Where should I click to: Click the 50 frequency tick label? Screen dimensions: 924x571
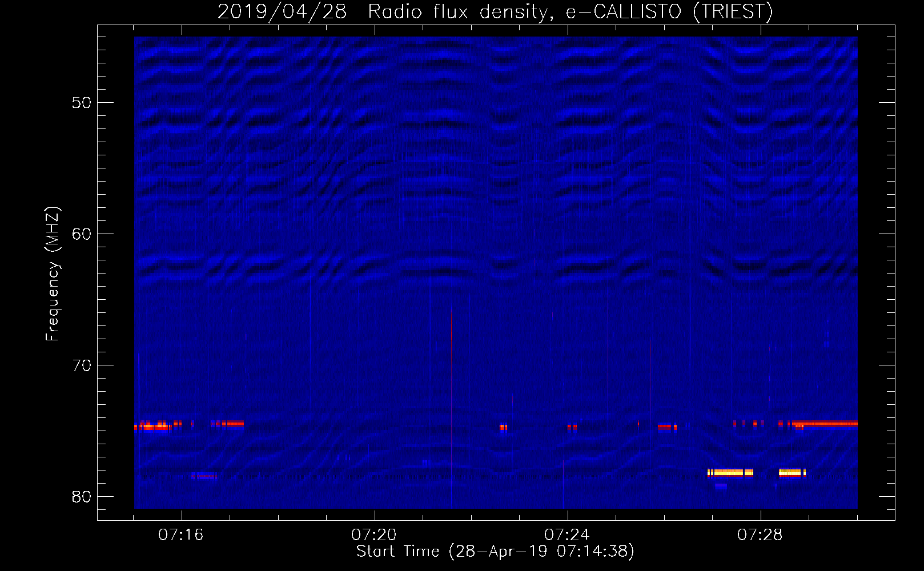tap(82, 103)
